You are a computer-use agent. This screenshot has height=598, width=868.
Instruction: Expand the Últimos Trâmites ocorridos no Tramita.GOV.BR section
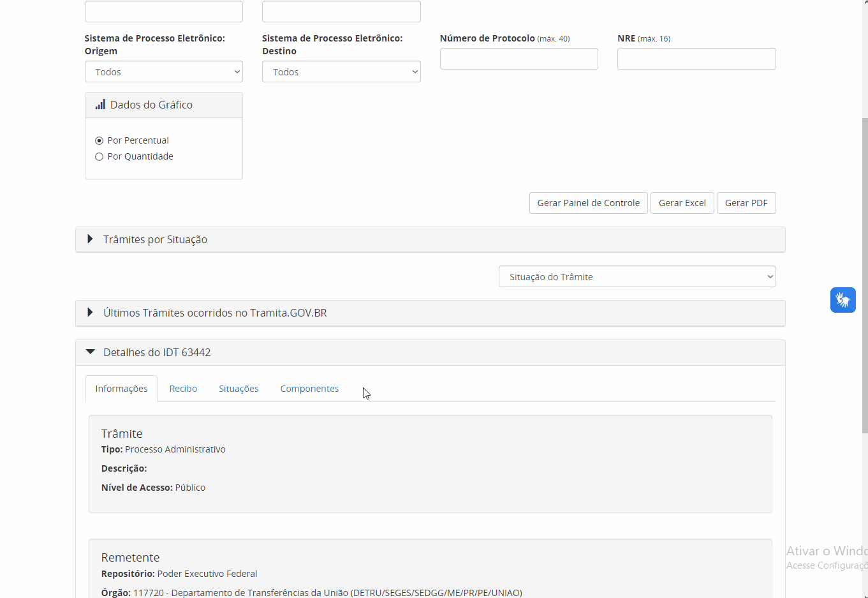[x=430, y=313]
